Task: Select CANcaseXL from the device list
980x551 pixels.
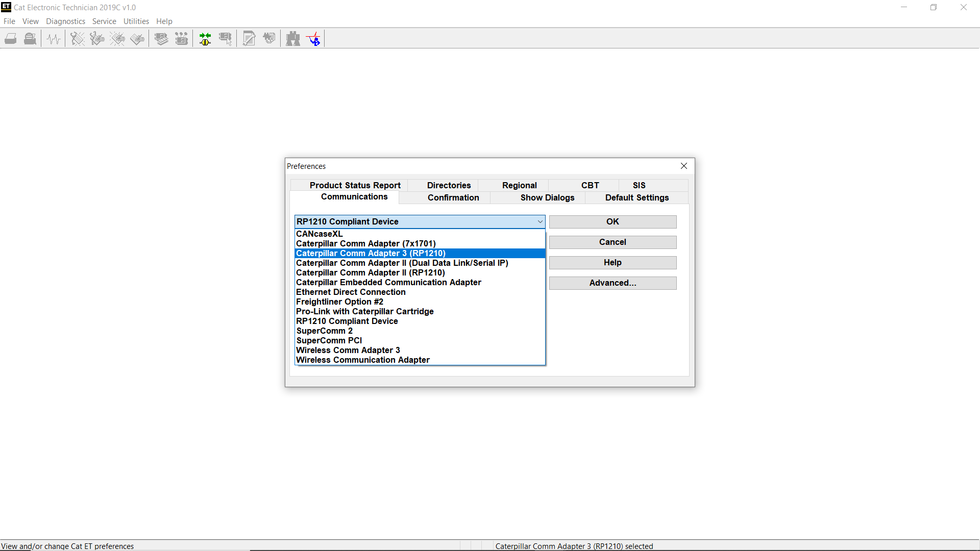Action: (x=319, y=234)
